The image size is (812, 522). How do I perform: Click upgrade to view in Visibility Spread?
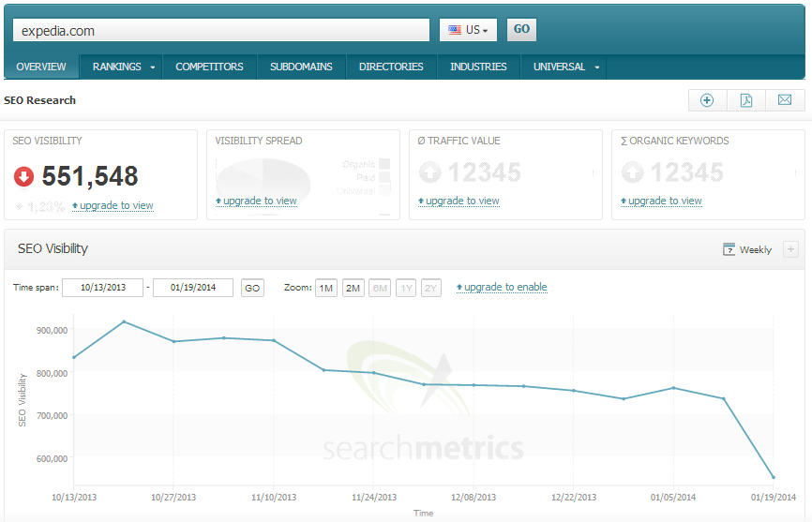point(256,201)
